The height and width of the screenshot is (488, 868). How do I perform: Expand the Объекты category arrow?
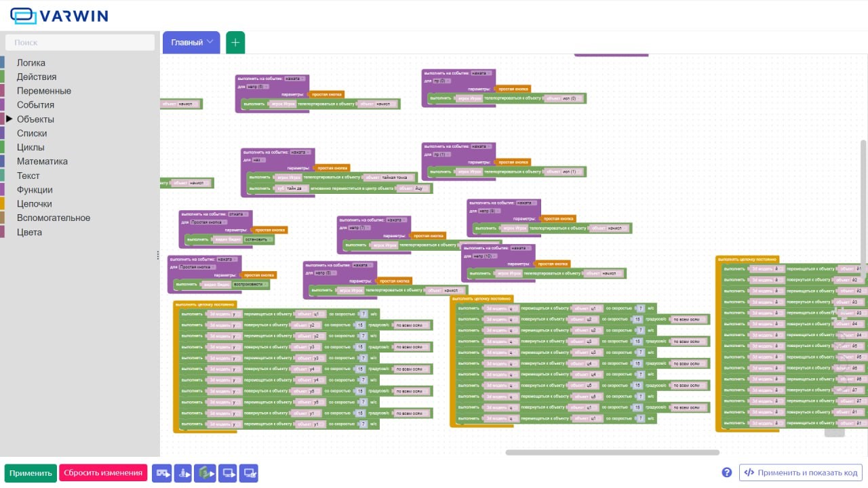[x=9, y=119]
